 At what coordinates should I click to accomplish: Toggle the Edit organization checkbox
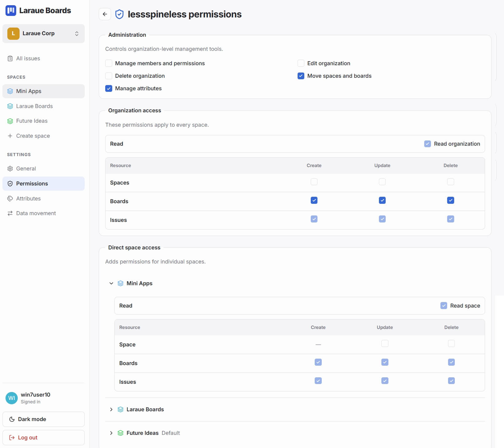(x=301, y=63)
